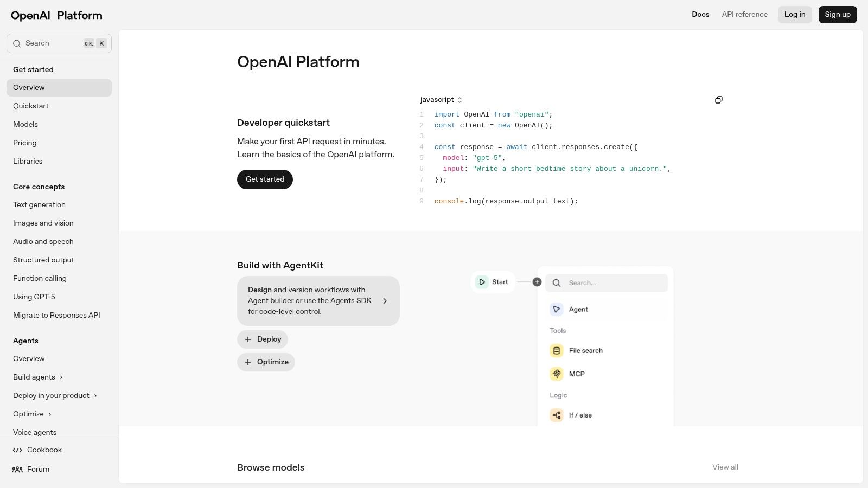Copy the quickstart code snippet

tap(718, 100)
